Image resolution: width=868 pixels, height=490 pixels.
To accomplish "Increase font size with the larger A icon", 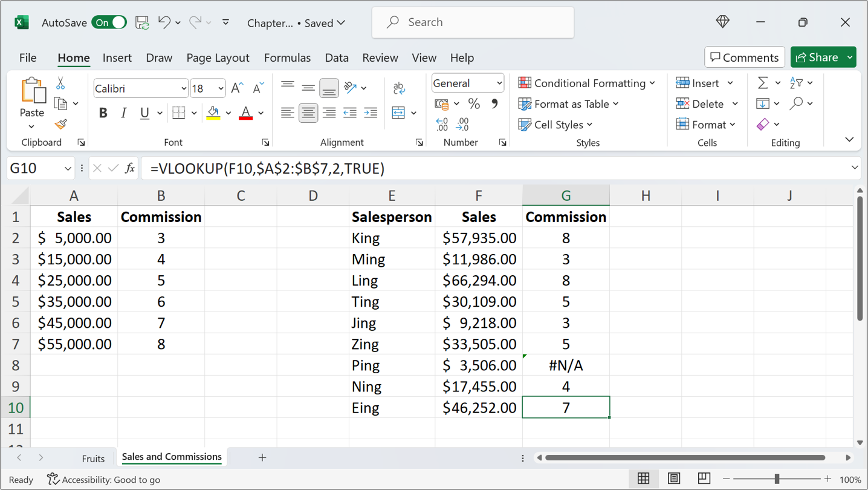I will (238, 88).
